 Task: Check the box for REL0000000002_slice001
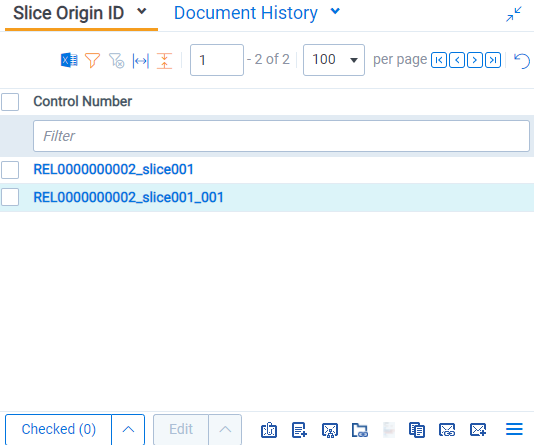point(10,170)
